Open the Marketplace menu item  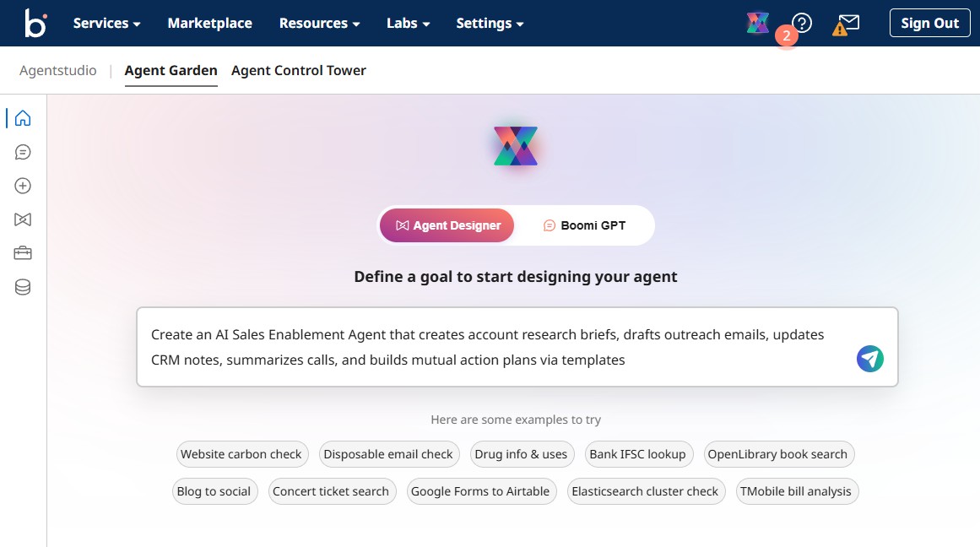pos(209,24)
